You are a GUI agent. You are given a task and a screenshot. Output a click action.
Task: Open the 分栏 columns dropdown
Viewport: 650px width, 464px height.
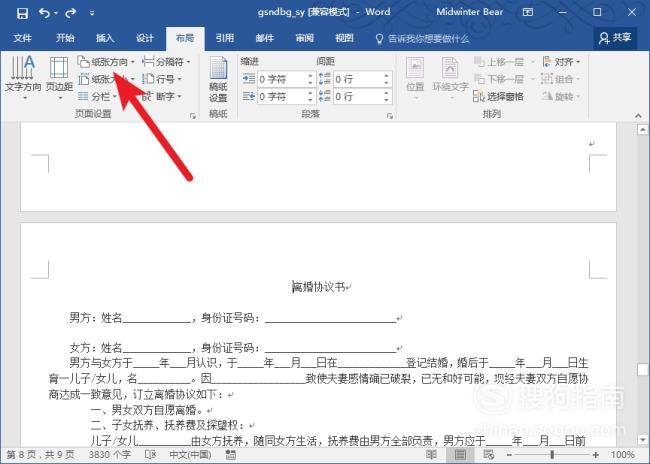click(x=98, y=97)
